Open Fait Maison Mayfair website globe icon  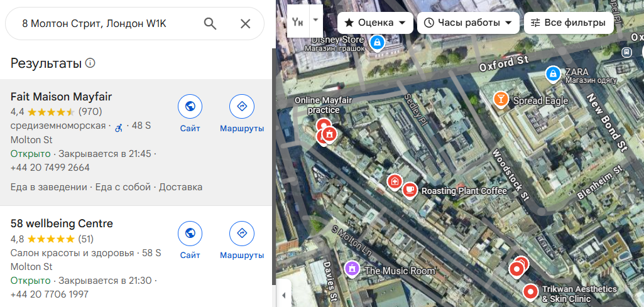pos(190,107)
